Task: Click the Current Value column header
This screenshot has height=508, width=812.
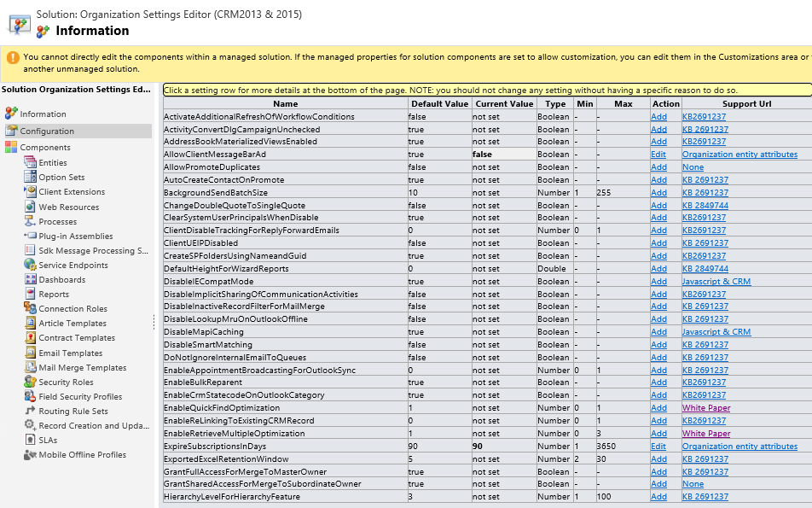Action: point(504,103)
